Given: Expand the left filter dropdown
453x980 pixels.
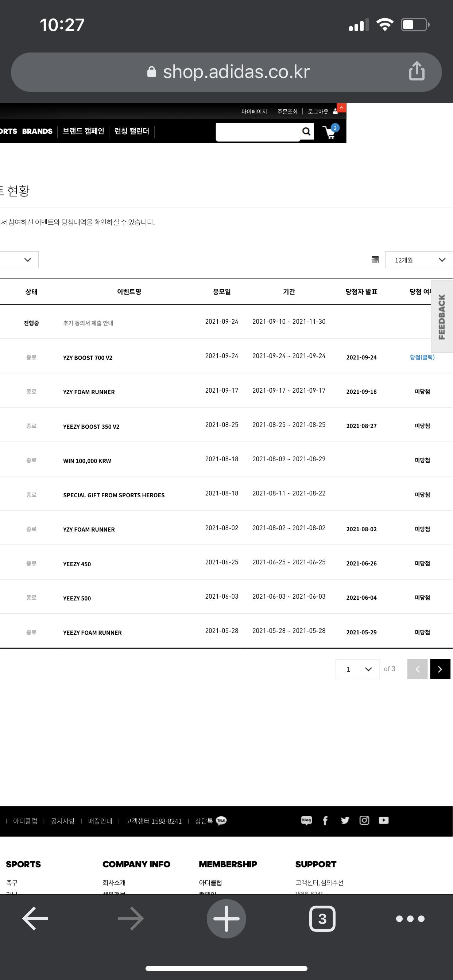Looking at the screenshot, I should 19,260.
